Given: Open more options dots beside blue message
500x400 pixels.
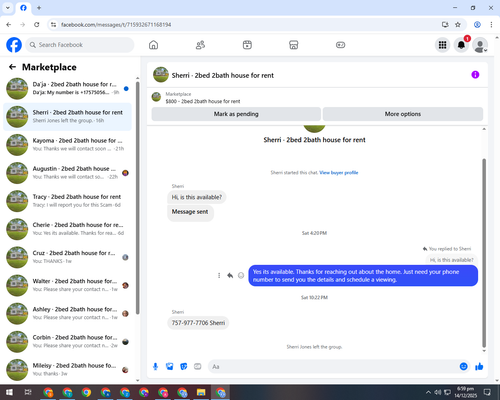Looking at the screenshot, I should pyautogui.click(x=219, y=275).
